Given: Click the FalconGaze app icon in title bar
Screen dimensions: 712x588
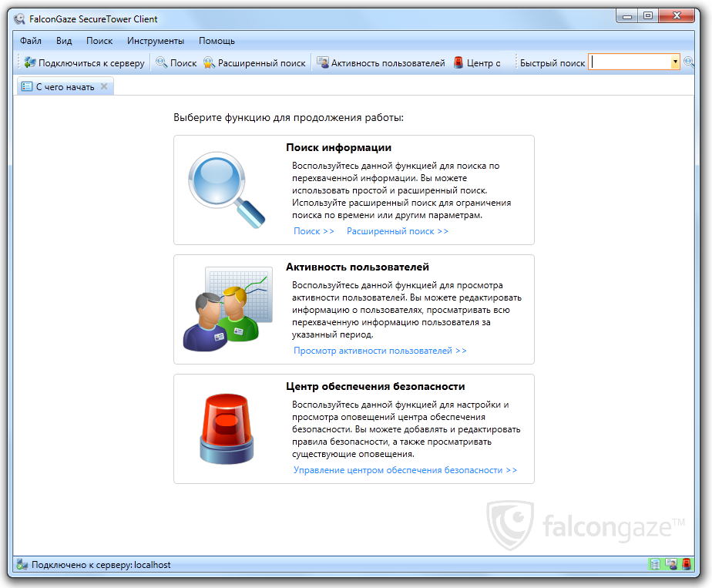Looking at the screenshot, I should coord(19,19).
